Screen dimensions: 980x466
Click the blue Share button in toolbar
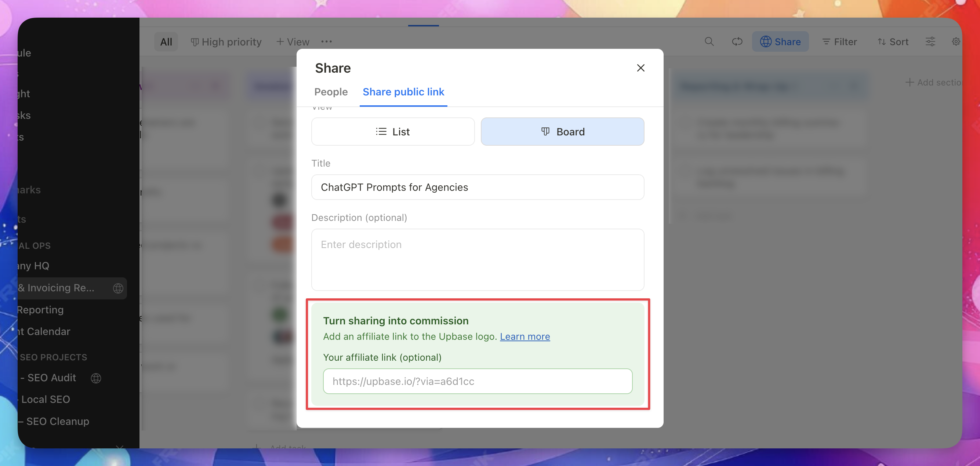pos(780,41)
